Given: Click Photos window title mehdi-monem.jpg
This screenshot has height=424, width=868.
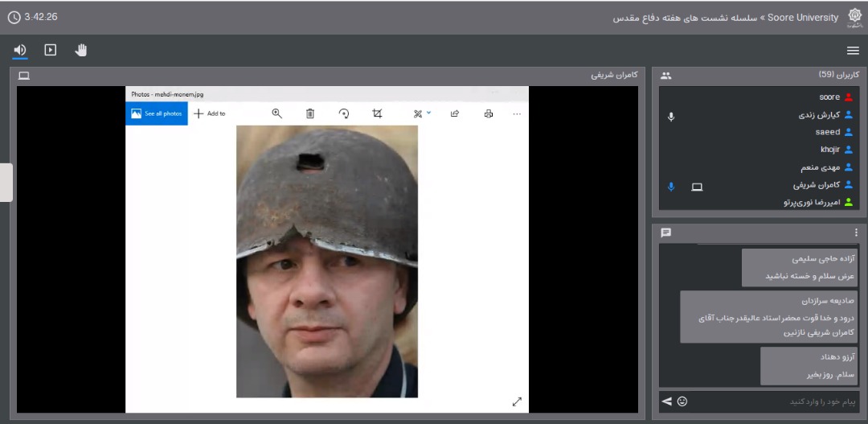Looking at the screenshot, I should (x=167, y=94).
